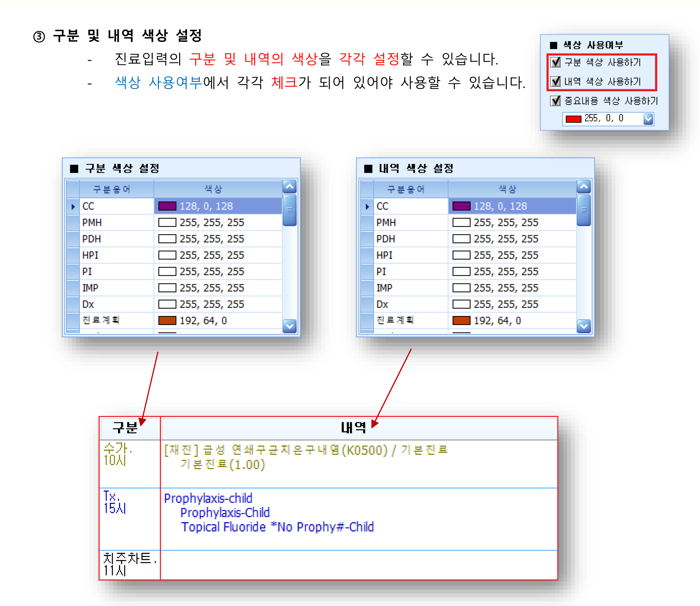Toggle 구분 색상 사용하기 checkbox
Screen dimensions: 700x606
556,62
